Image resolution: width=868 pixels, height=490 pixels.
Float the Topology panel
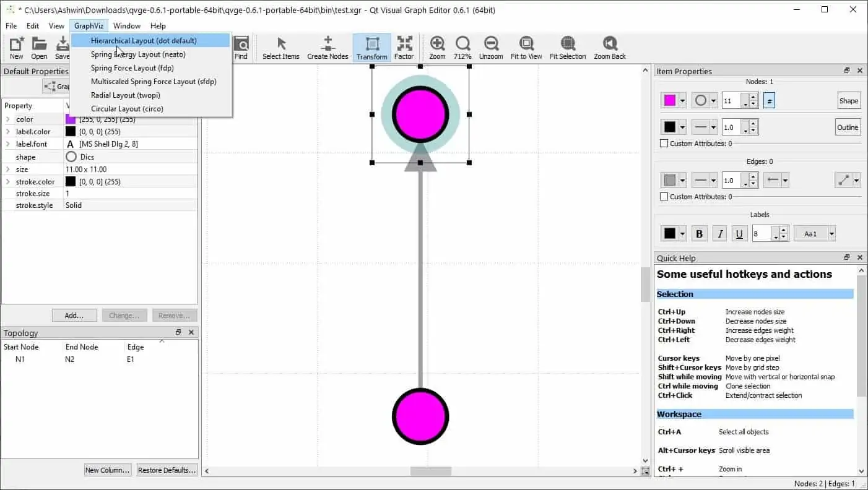pos(178,333)
